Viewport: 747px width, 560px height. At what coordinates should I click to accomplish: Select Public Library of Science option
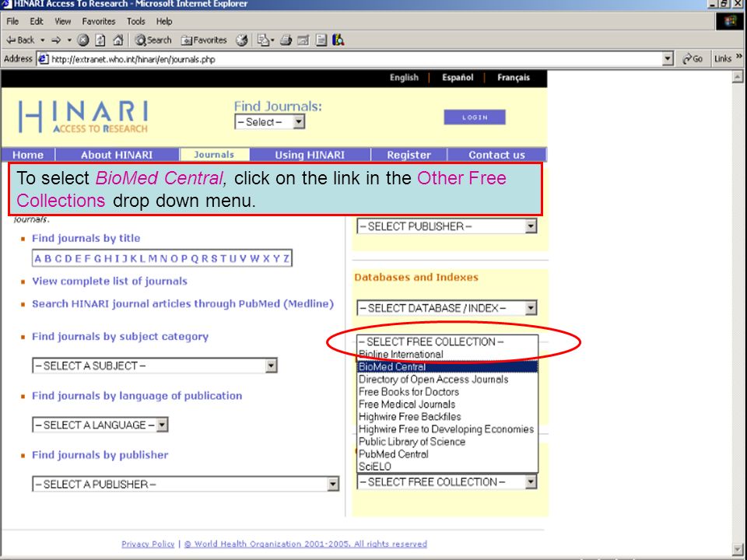(447, 442)
